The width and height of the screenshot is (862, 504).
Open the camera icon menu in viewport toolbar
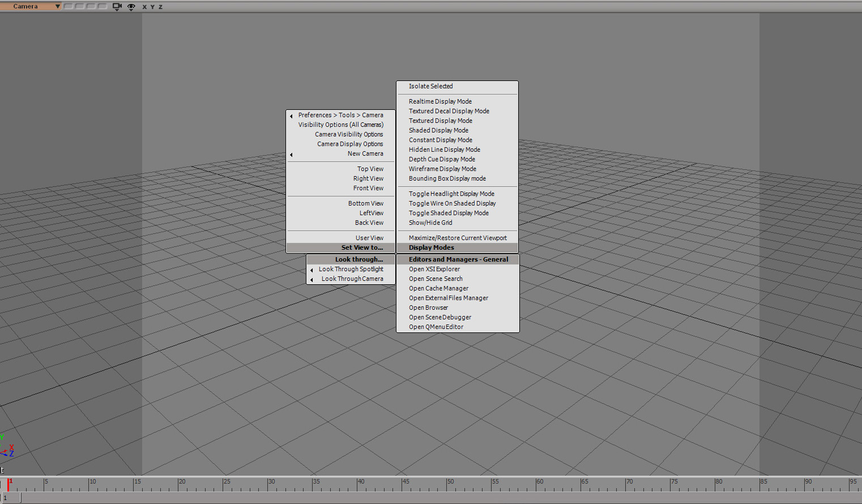click(x=117, y=7)
